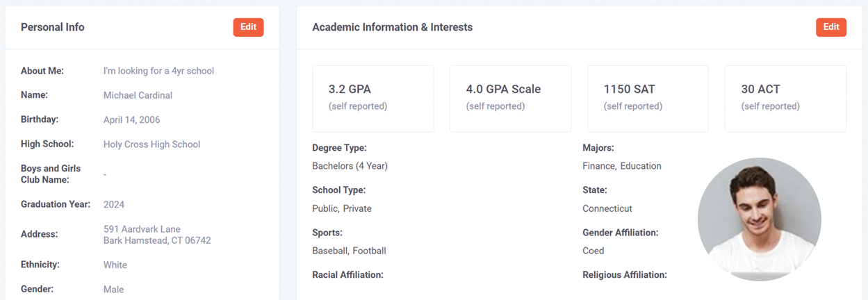Select the Bachelors (4 Year) degree type
This screenshot has width=868, height=300.
point(350,166)
